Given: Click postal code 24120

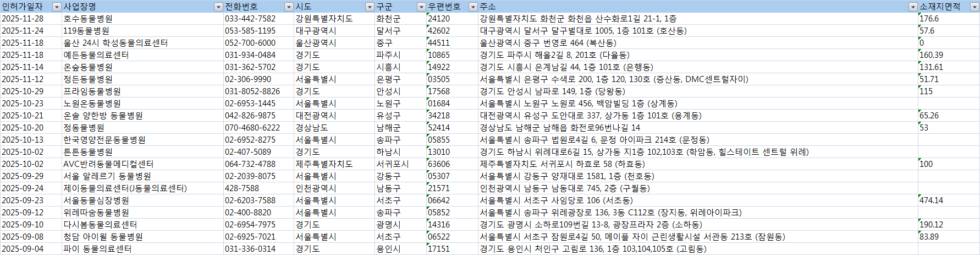Looking at the screenshot, I should (453, 19).
